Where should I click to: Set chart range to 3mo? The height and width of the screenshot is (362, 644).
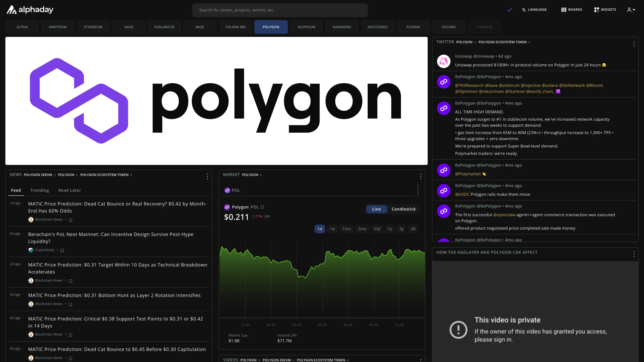[362, 229]
